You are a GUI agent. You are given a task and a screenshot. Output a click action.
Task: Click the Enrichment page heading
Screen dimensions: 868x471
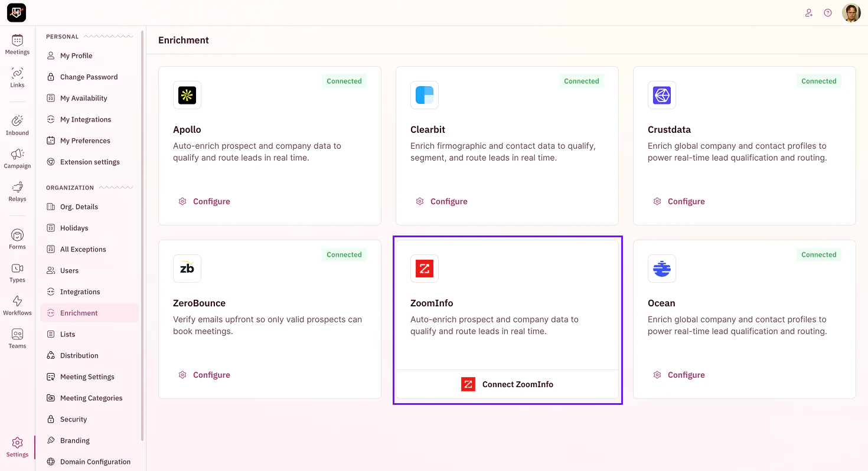(184, 40)
